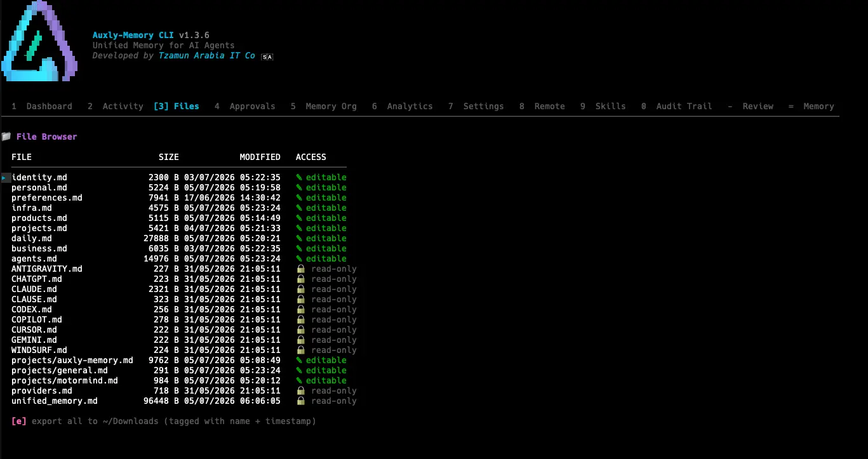868x459 pixels.
Task: Select the infra.md file name
Action: coord(32,208)
